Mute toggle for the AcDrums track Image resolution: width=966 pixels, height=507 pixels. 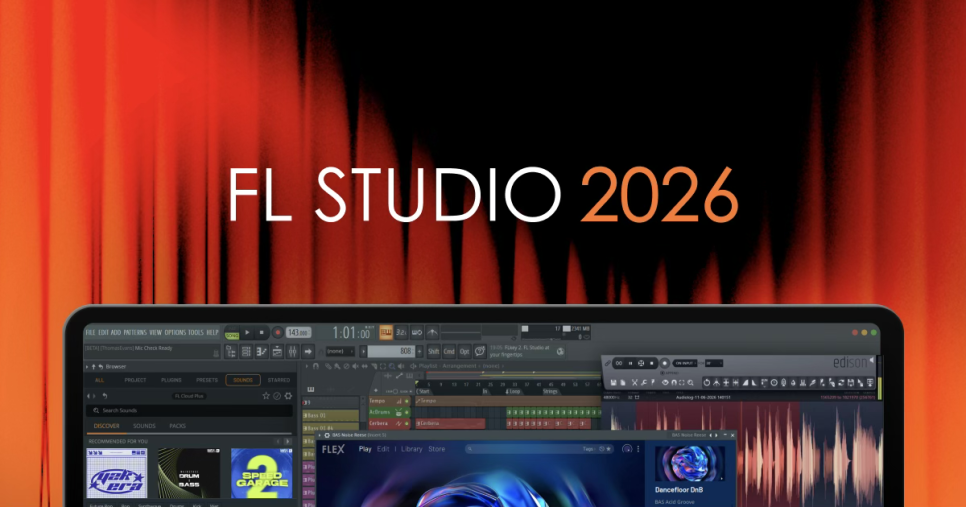click(407, 412)
